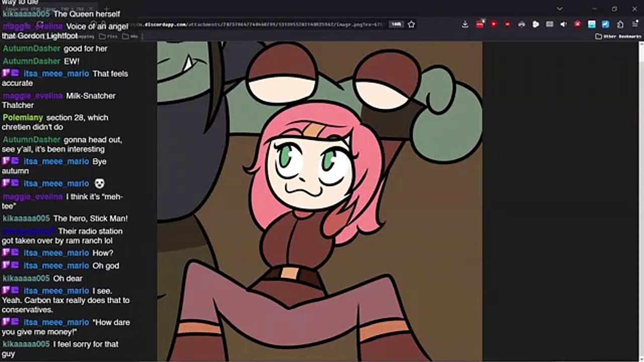Click the grey car-shaped extension icon
Image resolution: width=644 pixels, height=362 pixels.
click(522, 24)
